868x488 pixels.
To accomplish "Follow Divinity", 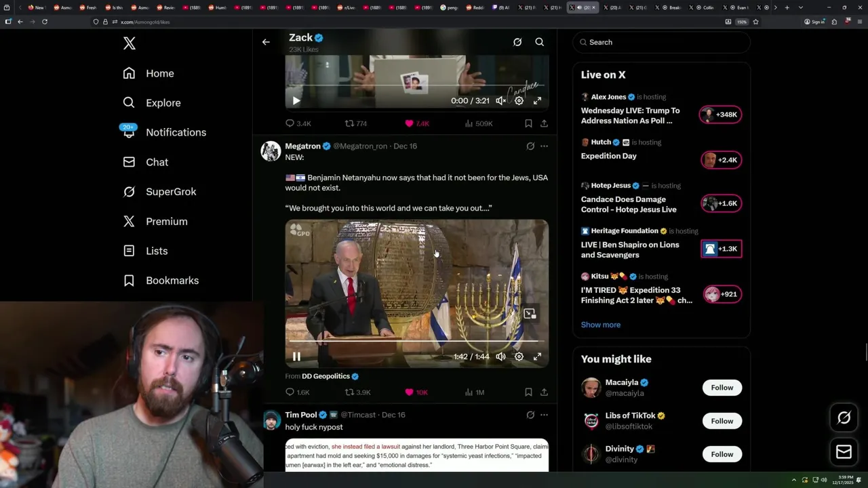I will [722, 454].
